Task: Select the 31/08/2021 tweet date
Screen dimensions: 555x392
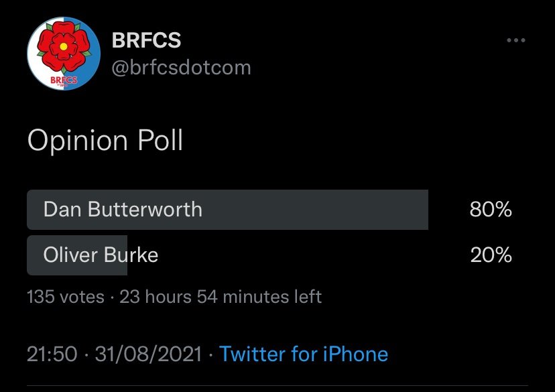Action: [x=148, y=354]
